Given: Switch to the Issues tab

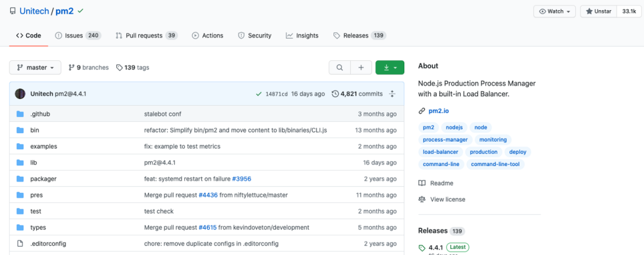Looking at the screenshot, I should coord(78,36).
